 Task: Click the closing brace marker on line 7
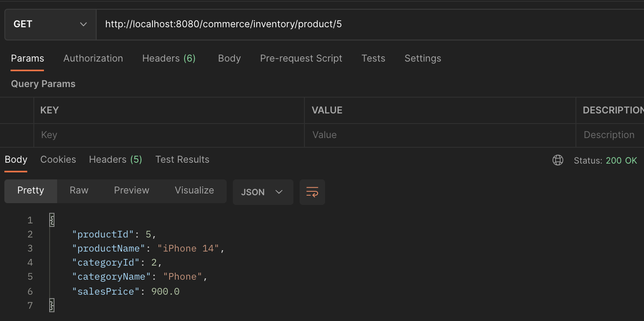click(51, 305)
